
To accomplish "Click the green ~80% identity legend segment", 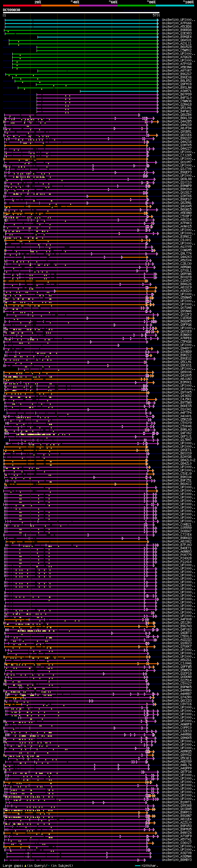I will [137, 6].
